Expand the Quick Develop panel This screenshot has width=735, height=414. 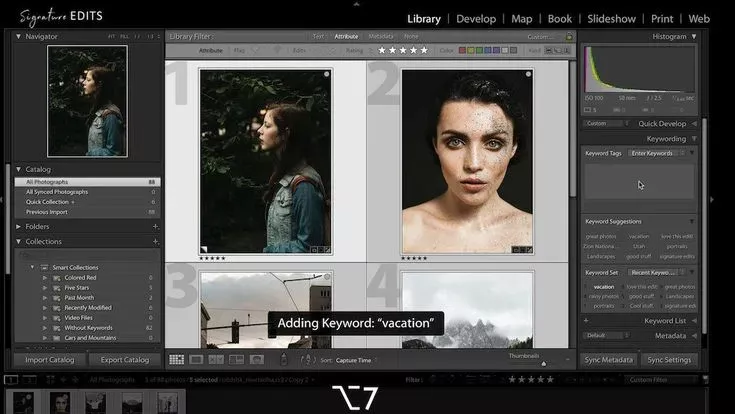point(694,124)
